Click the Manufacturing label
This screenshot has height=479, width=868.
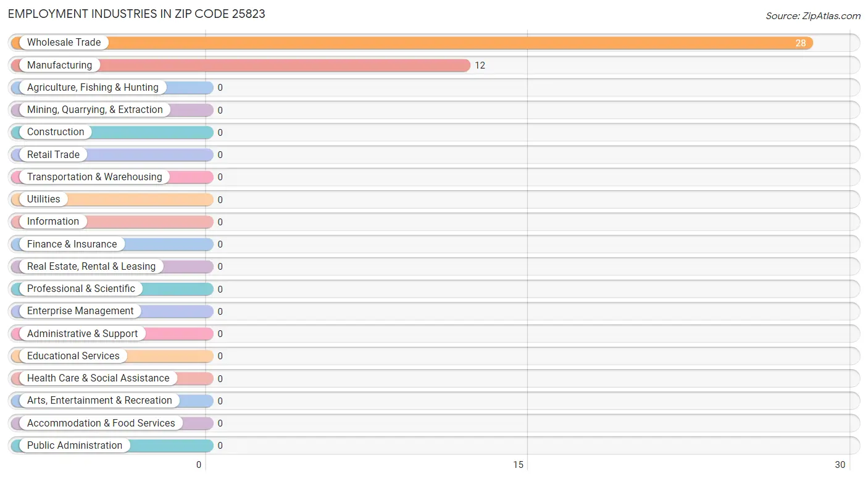tap(59, 65)
